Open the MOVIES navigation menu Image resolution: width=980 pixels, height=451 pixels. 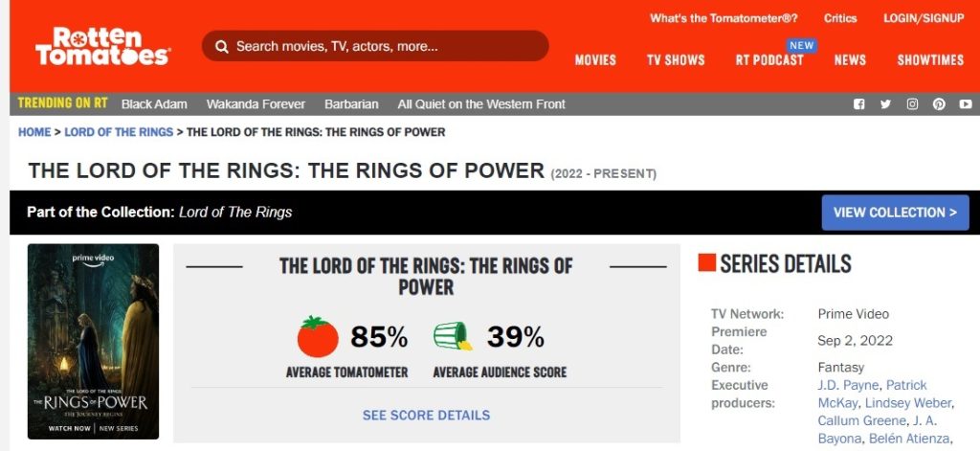click(x=595, y=60)
